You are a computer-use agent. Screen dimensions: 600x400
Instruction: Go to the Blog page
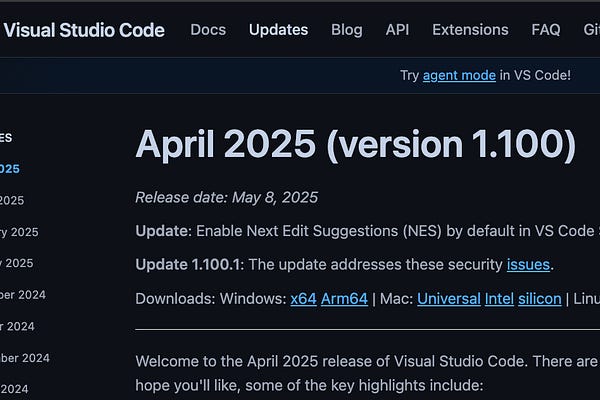coord(347,30)
